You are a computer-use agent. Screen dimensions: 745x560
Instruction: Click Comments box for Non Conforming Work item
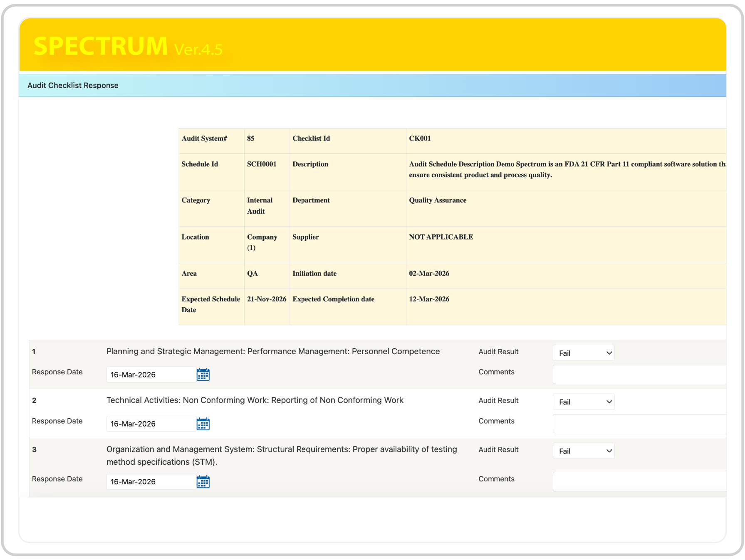pos(639,424)
